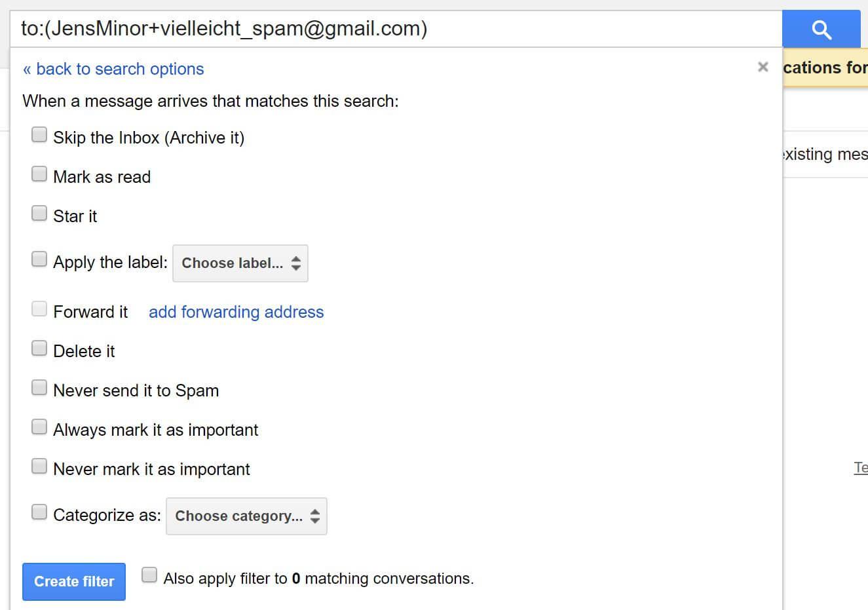Viewport: 868px width, 610px height.
Task: Enable Never send it to Spam
Action: click(39, 388)
